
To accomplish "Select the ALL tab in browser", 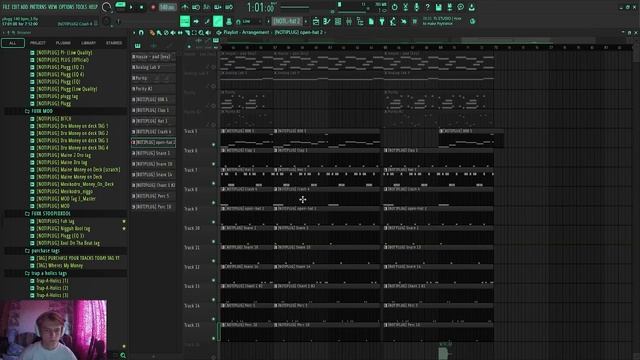I will click(x=13, y=43).
